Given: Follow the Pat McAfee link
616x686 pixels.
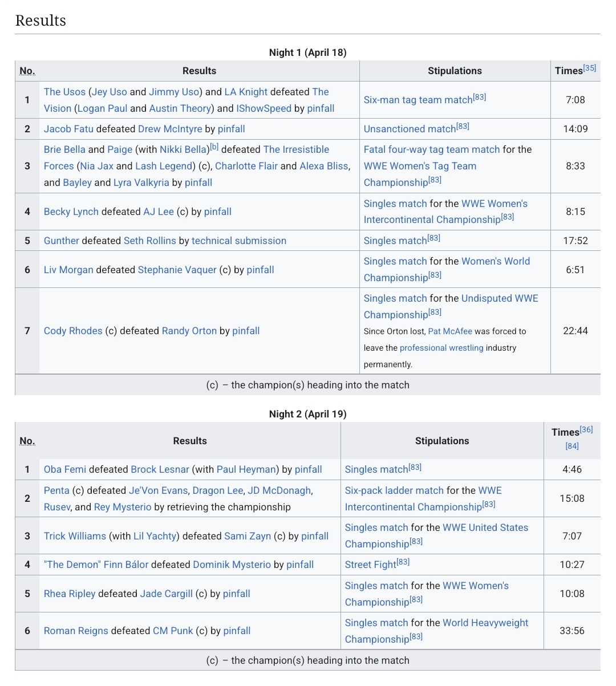Looking at the screenshot, I should [x=450, y=331].
